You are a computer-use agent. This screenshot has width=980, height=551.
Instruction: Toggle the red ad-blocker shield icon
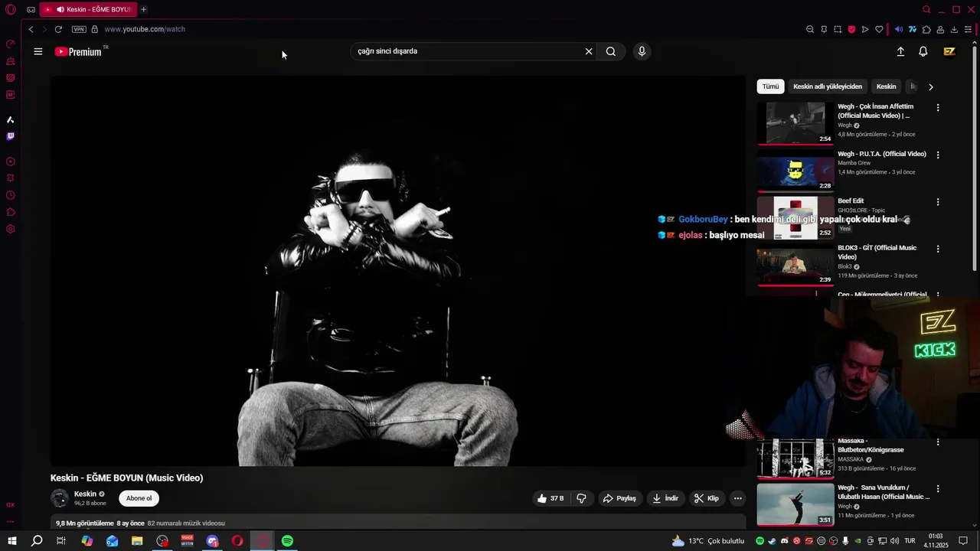coord(851,29)
